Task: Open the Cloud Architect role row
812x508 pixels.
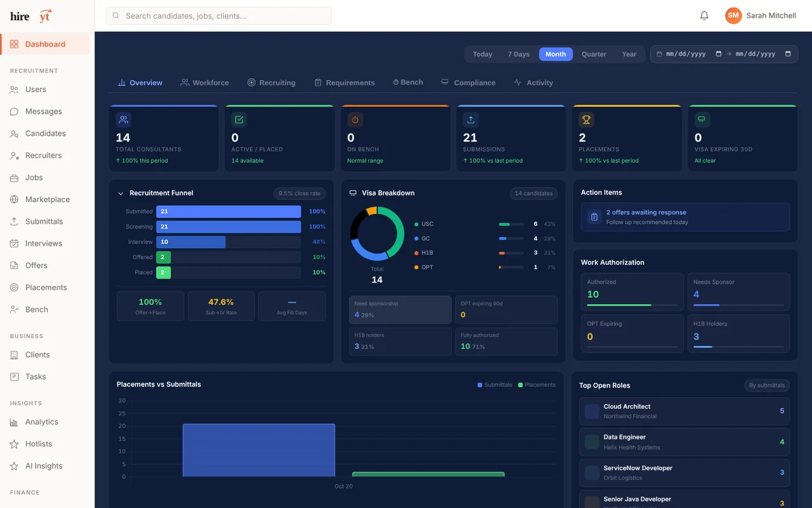Action: pyautogui.click(x=684, y=411)
